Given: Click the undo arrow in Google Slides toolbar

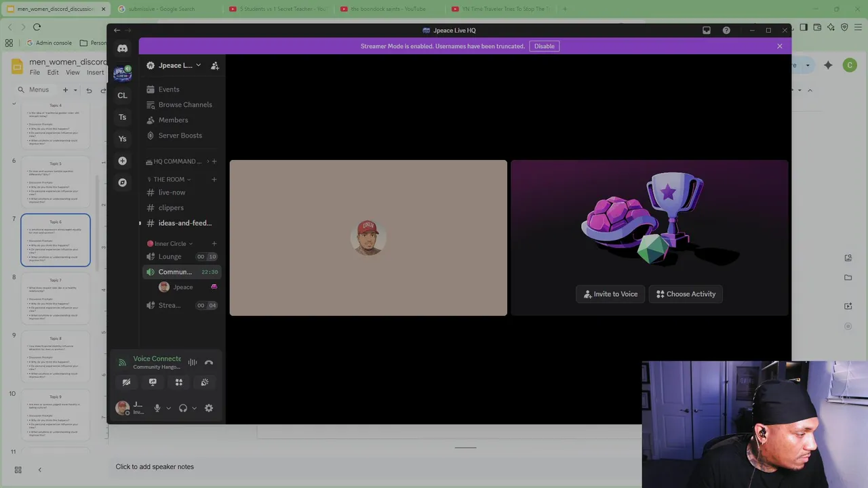Looking at the screenshot, I should click(89, 90).
